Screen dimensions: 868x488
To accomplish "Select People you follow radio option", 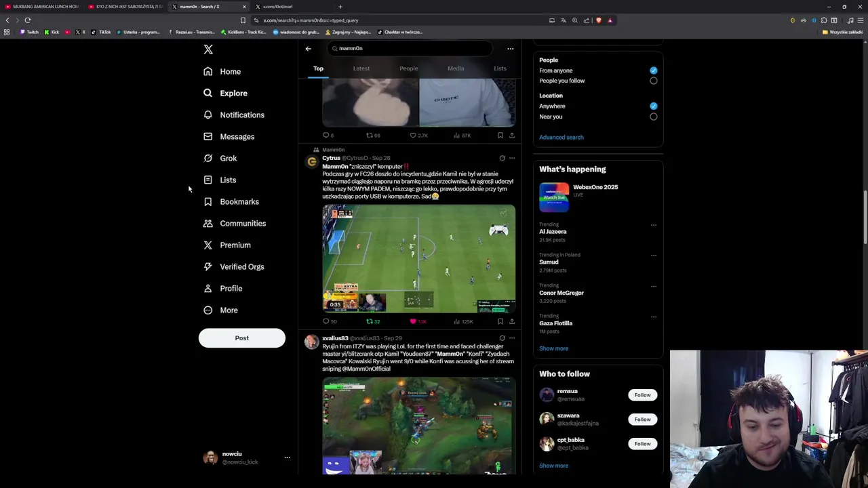I will coord(654,81).
